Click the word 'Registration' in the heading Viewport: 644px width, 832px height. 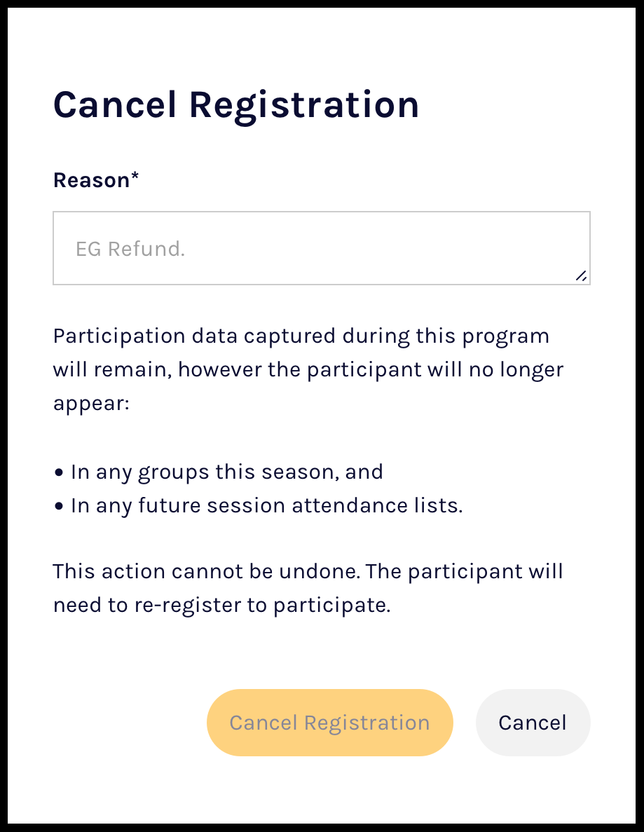tap(303, 105)
